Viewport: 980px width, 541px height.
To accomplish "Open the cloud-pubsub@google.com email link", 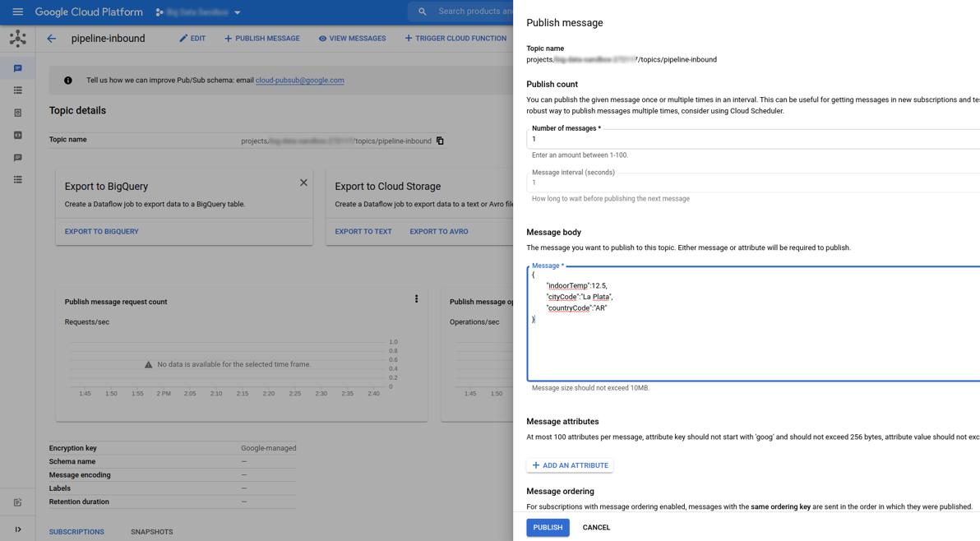I will [299, 81].
